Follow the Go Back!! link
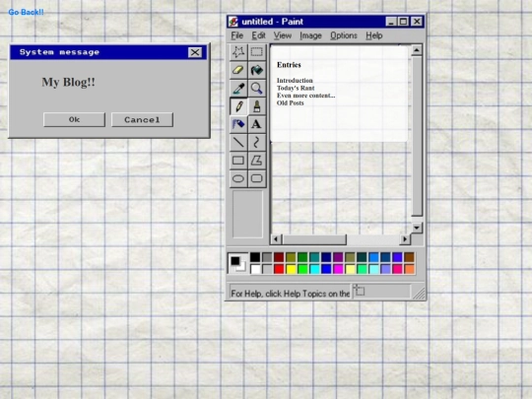This screenshot has height=399, width=532. [x=26, y=12]
